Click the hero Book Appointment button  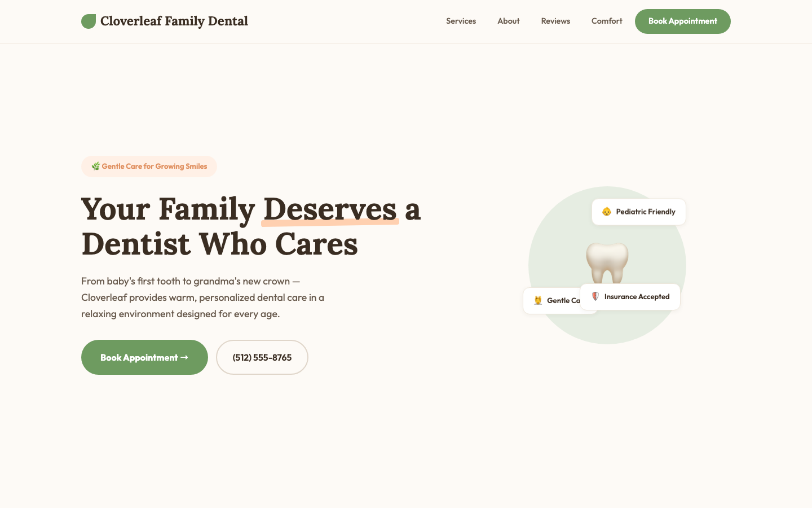click(144, 357)
